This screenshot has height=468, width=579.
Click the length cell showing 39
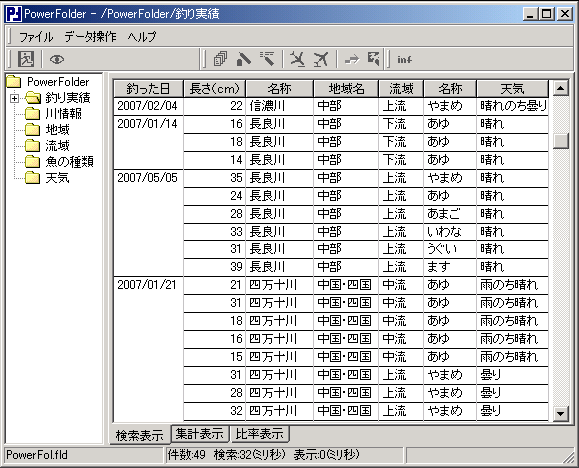[215, 267]
